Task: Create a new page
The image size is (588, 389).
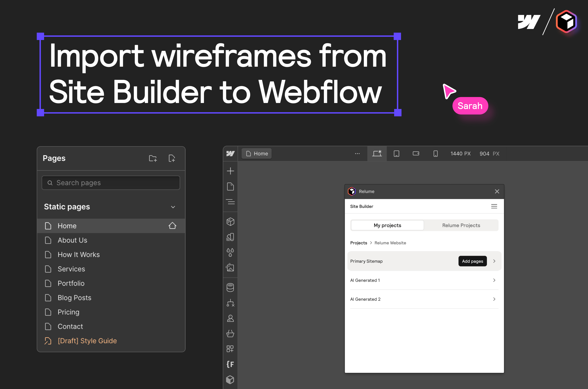Action: tap(172, 158)
